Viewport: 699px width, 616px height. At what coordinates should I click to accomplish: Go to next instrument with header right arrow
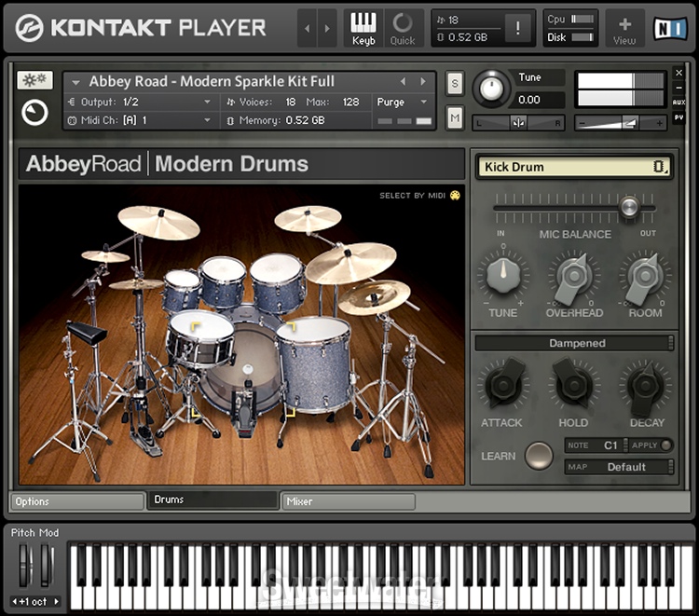click(327, 28)
